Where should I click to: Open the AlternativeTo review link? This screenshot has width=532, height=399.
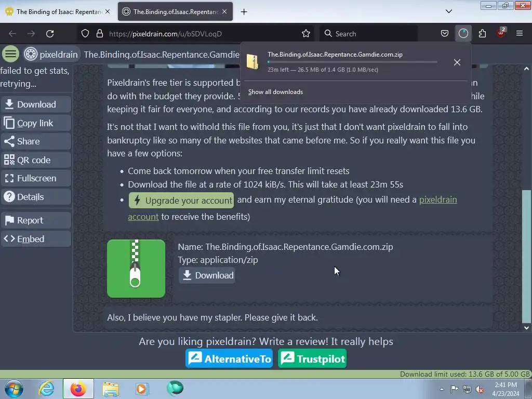(229, 358)
